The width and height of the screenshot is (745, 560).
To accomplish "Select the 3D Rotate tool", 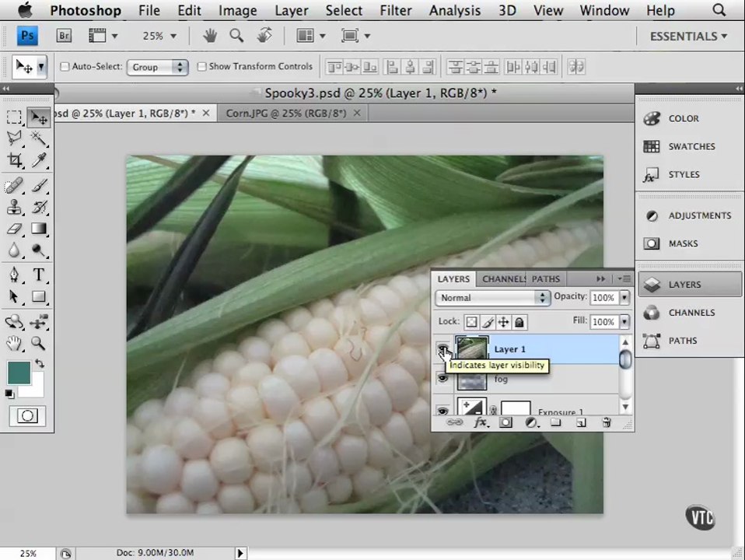I will click(14, 322).
